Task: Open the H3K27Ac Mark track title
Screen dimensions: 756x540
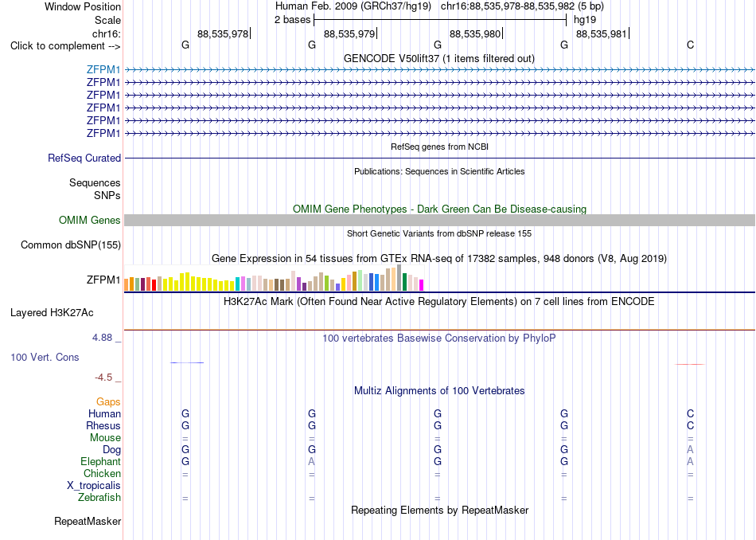Action: pyautogui.click(x=438, y=302)
